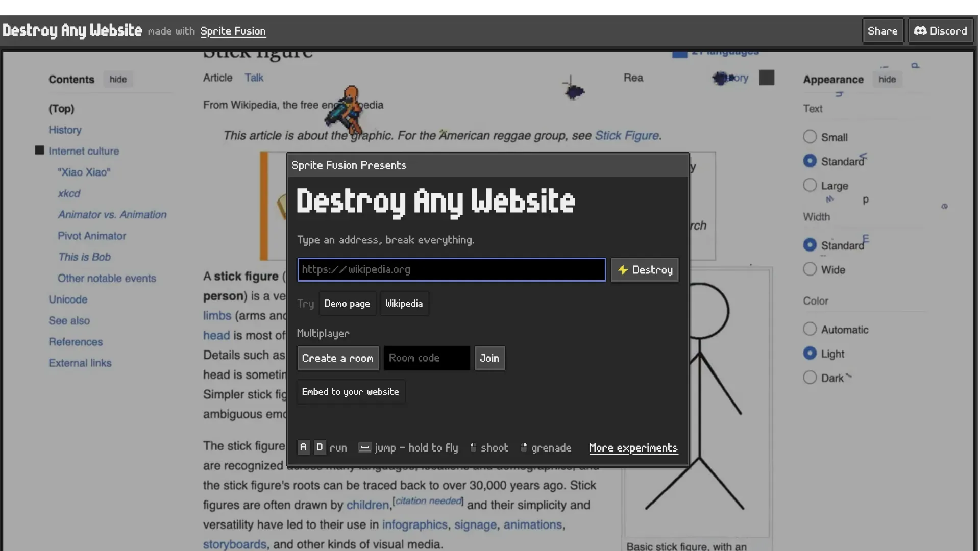
Task: Click the mouse grenade icon
Action: pyautogui.click(x=524, y=447)
